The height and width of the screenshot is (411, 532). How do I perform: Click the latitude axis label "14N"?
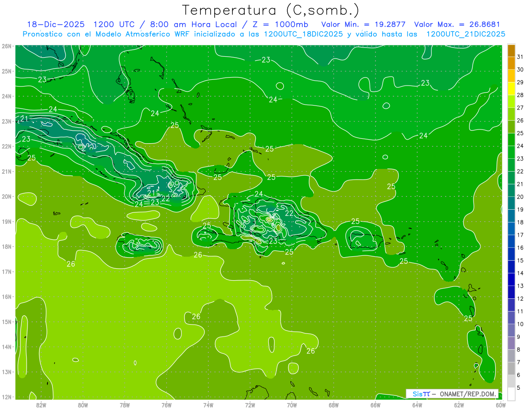[x=7, y=347]
